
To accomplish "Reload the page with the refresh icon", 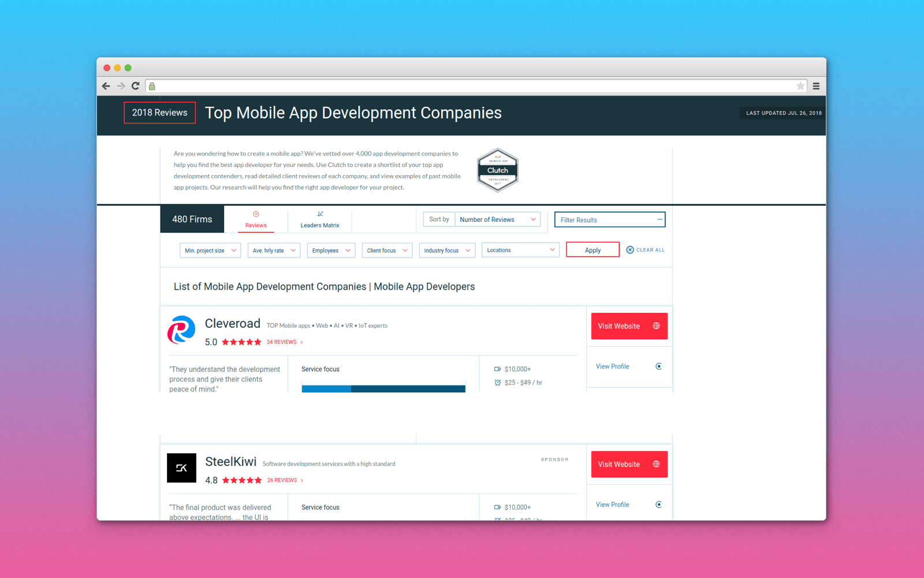I will pos(136,86).
